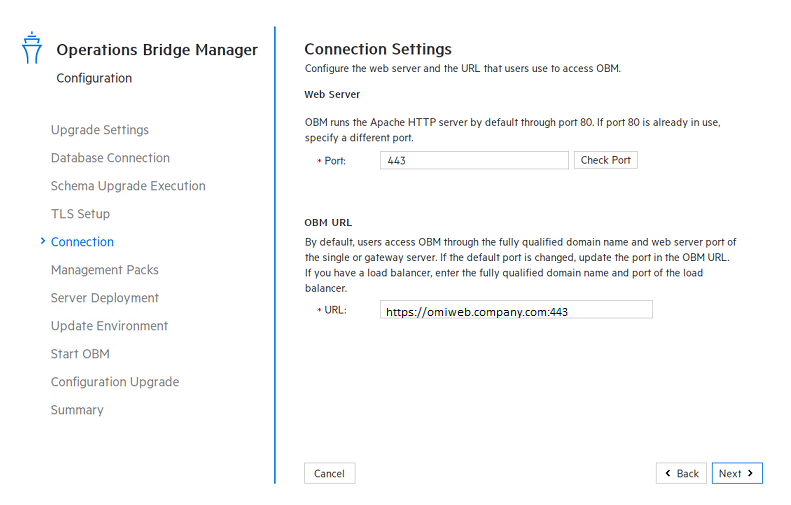The width and height of the screenshot is (791, 505).
Task: Cancel the configuration wizard
Action: coord(329,473)
